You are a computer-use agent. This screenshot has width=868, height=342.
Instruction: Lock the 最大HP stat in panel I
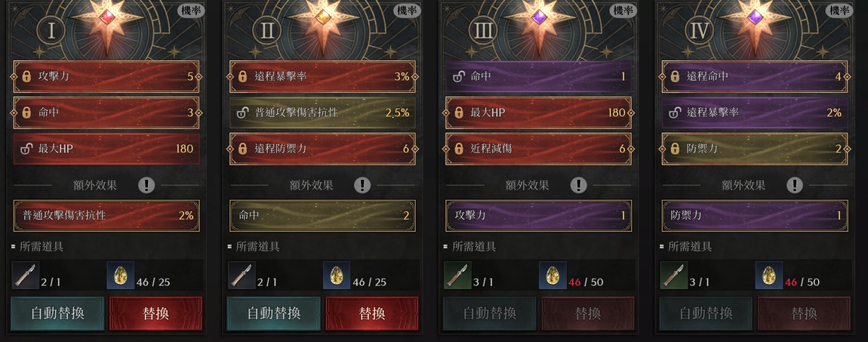[x=26, y=148]
